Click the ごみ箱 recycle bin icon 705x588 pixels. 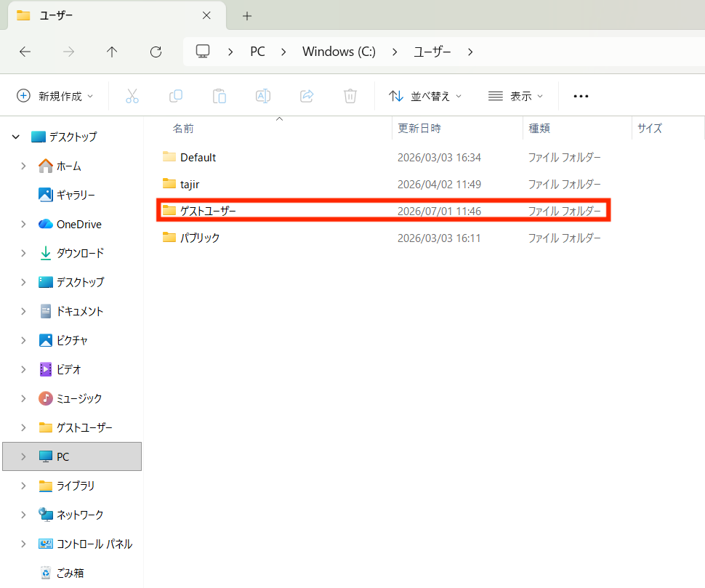point(45,573)
